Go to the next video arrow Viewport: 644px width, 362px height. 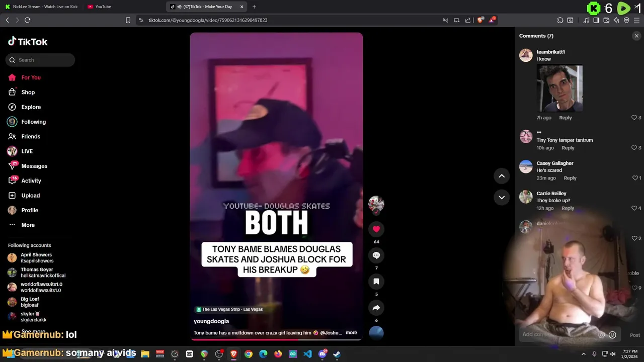pyautogui.click(x=502, y=198)
